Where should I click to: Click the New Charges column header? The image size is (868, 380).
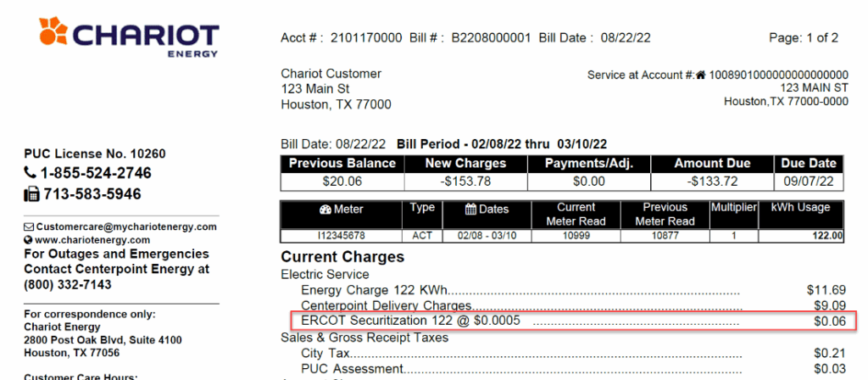tap(465, 164)
